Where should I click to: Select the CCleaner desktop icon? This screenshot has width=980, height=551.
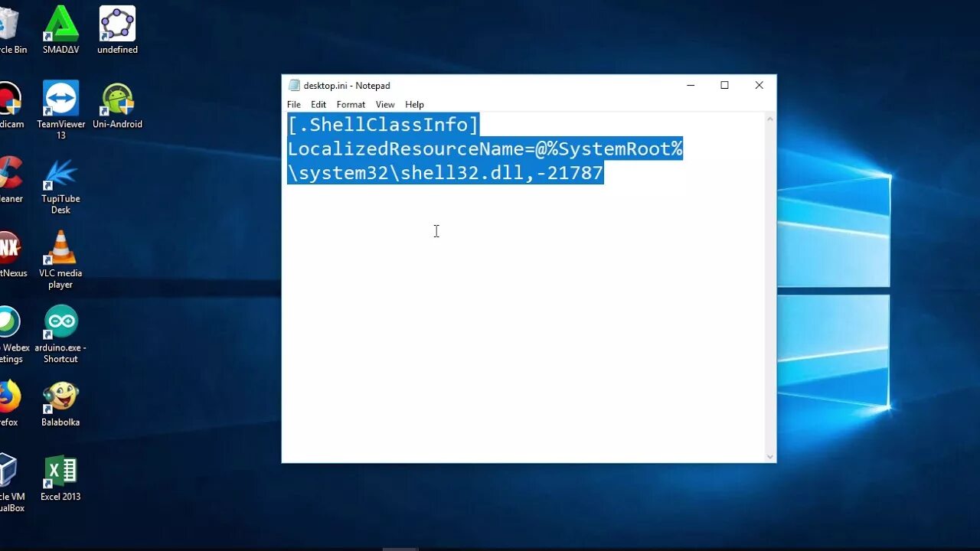click(11, 179)
